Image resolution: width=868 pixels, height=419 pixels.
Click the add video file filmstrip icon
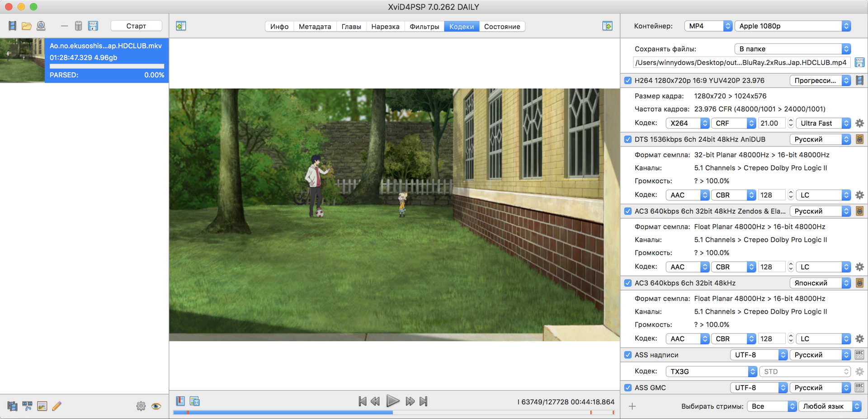(x=12, y=26)
